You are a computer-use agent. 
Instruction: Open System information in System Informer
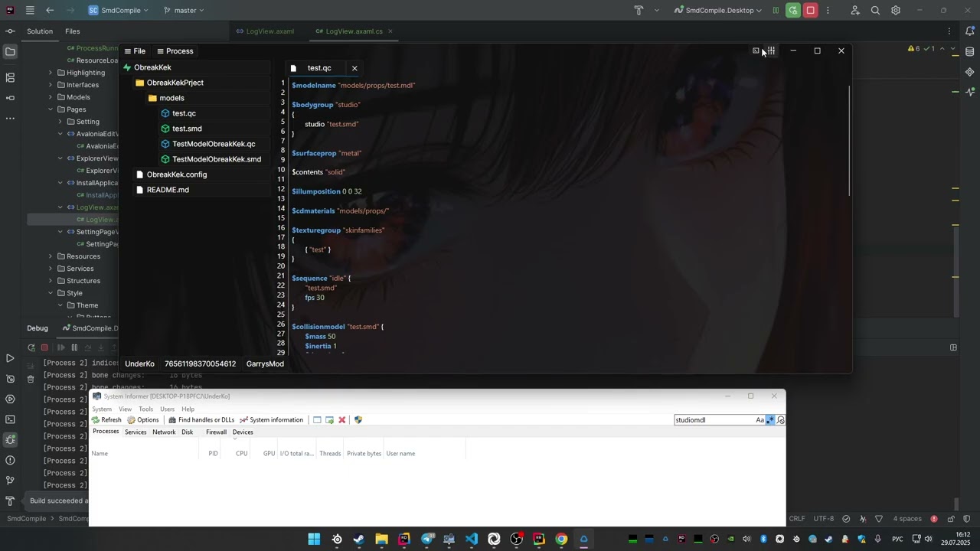[x=272, y=420]
